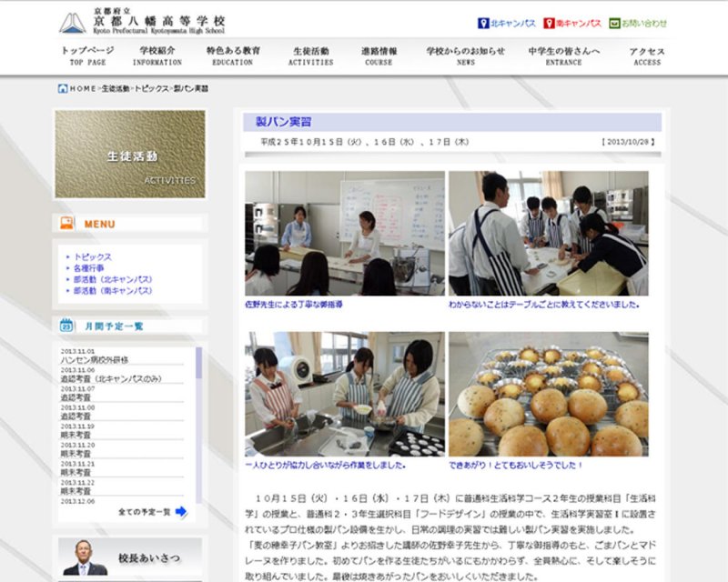The image size is (728, 582).
Task: Open the 北キャンパス map pin link
Action: (x=484, y=24)
